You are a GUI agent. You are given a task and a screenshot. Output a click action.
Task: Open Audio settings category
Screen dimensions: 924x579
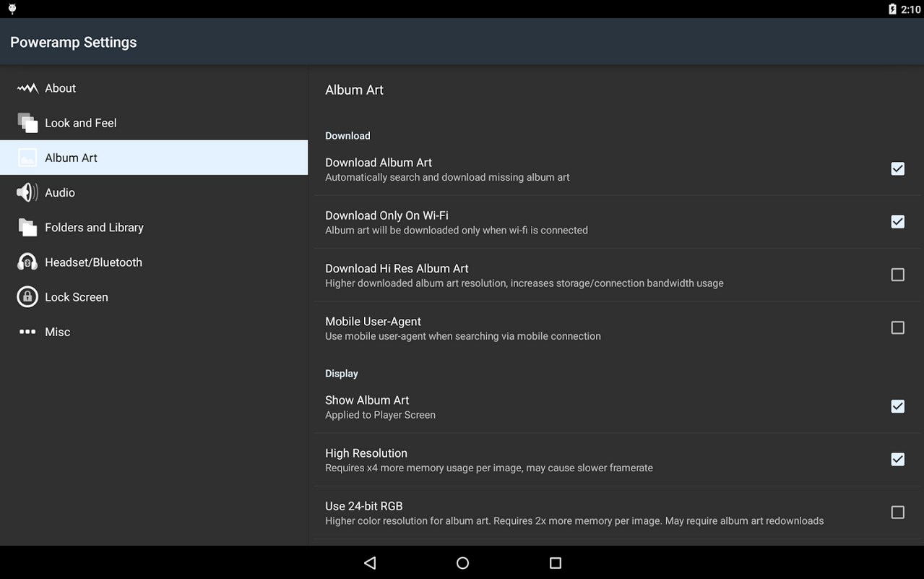click(x=154, y=192)
